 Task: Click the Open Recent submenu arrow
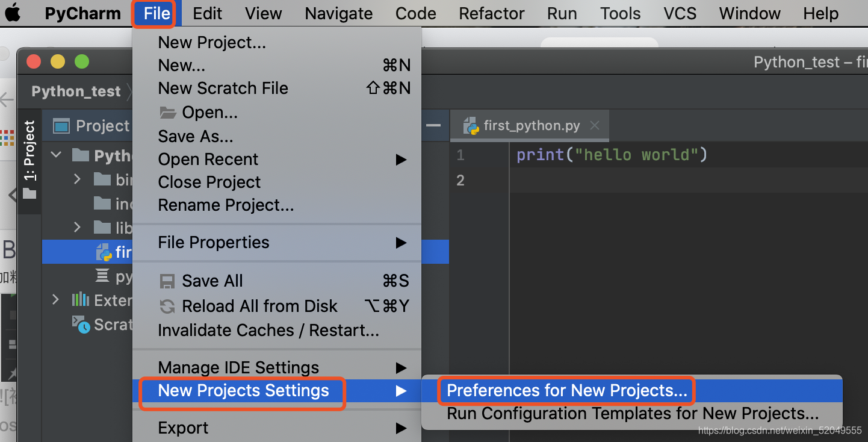click(x=401, y=160)
